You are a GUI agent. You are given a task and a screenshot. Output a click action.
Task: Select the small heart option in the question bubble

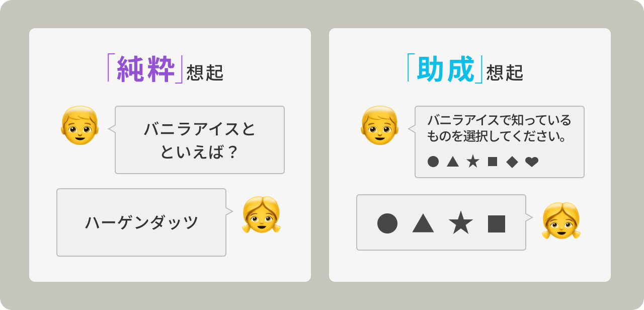tap(532, 162)
